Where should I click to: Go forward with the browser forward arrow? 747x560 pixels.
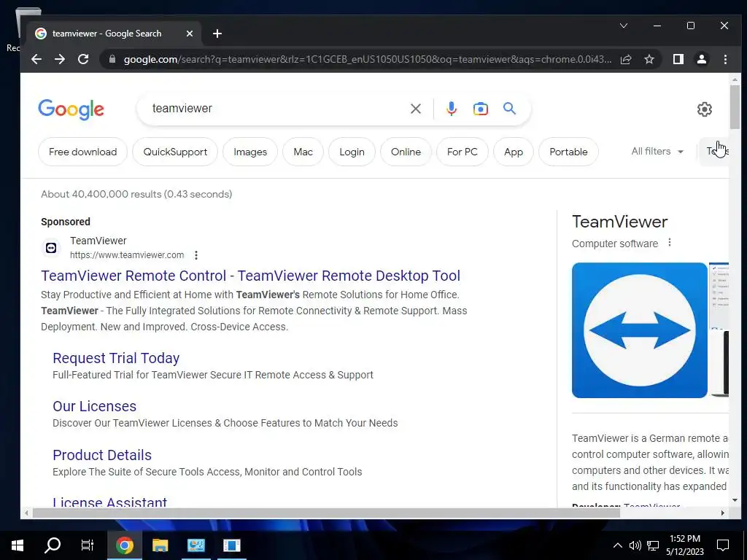tap(60, 59)
